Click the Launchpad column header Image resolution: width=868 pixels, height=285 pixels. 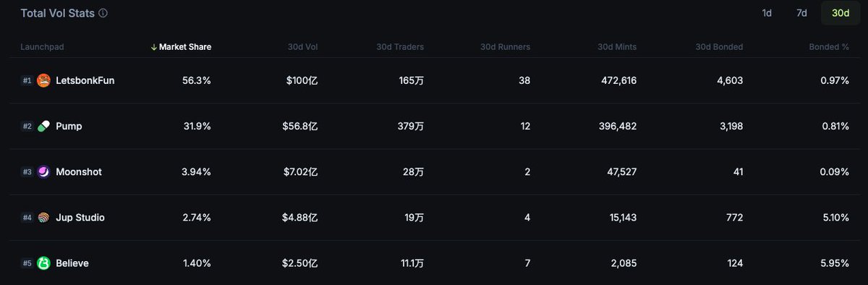(x=42, y=47)
